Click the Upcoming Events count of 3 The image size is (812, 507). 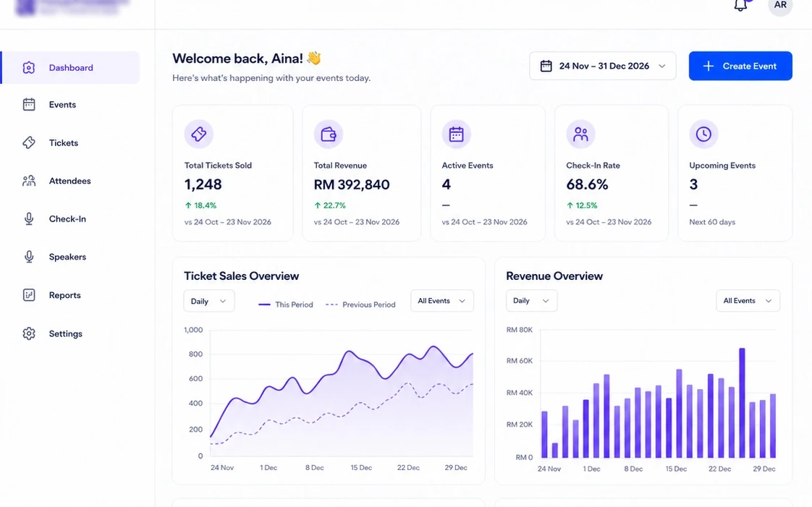click(693, 184)
